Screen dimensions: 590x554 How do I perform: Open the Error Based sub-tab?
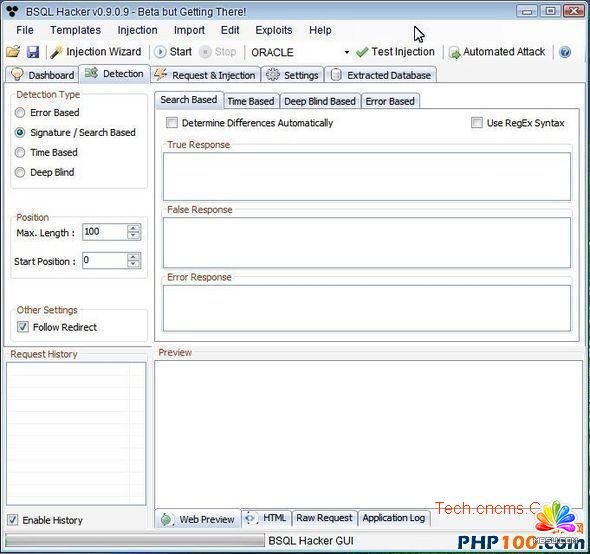(x=390, y=101)
